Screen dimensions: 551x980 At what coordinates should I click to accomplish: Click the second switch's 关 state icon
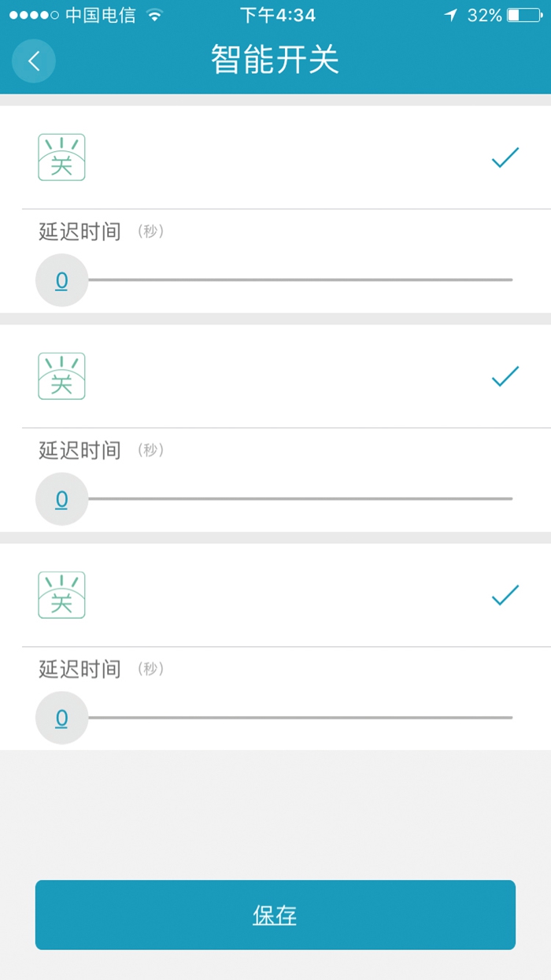61,375
